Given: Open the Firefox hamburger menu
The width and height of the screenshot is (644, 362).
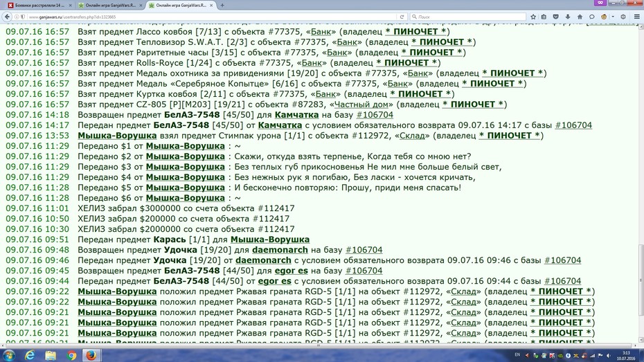Looking at the screenshot, I should point(637,17).
